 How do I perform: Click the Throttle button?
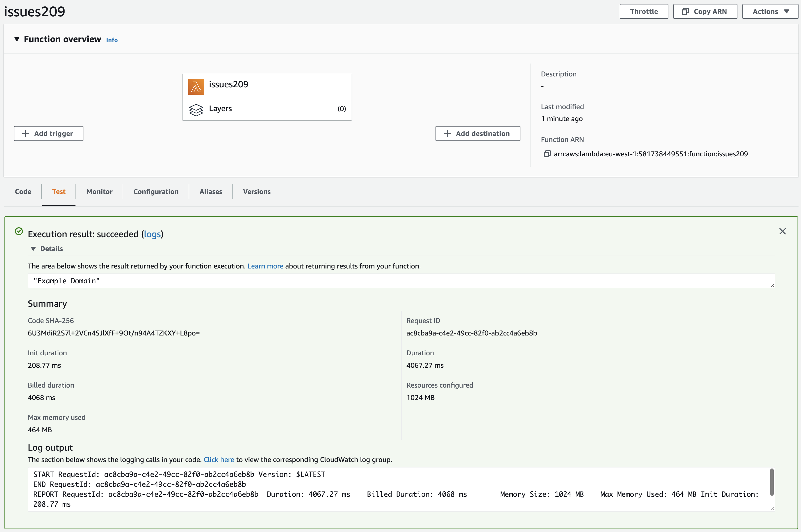coord(644,11)
